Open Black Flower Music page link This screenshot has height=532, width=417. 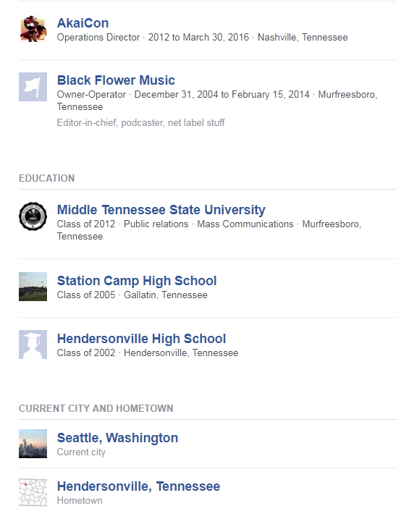tap(116, 80)
